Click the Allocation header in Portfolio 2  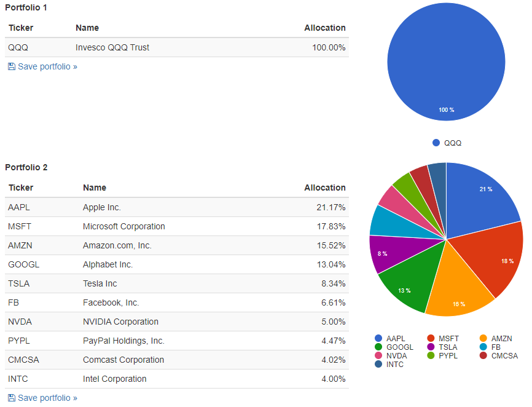tap(325, 188)
